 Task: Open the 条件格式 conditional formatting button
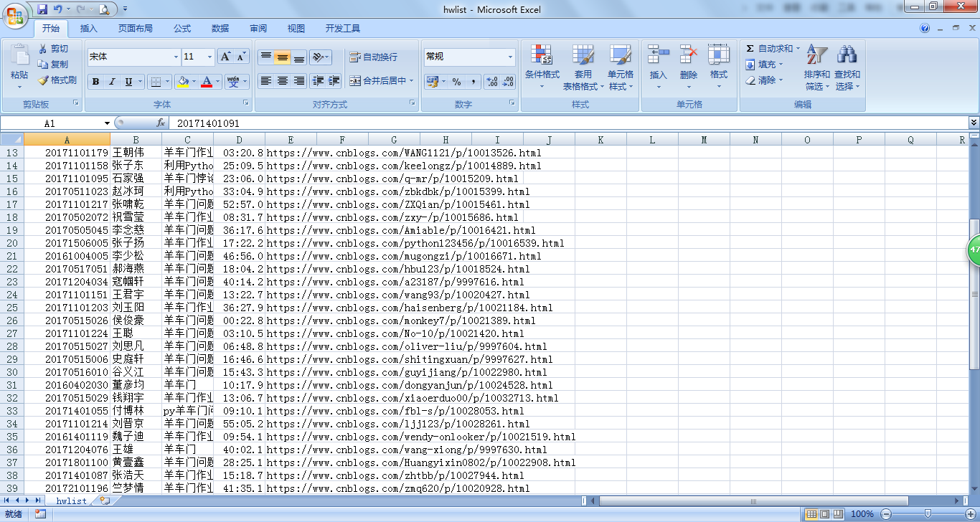coord(542,67)
